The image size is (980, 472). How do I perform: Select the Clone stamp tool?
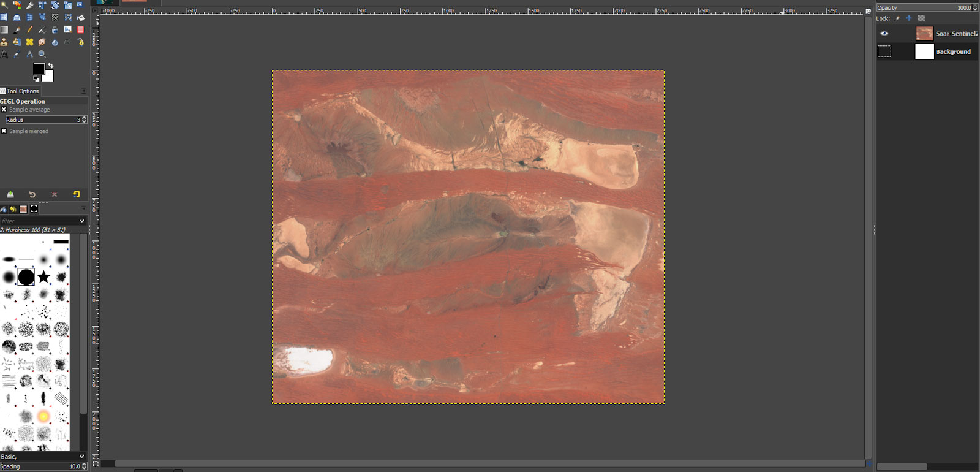pos(4,42)
